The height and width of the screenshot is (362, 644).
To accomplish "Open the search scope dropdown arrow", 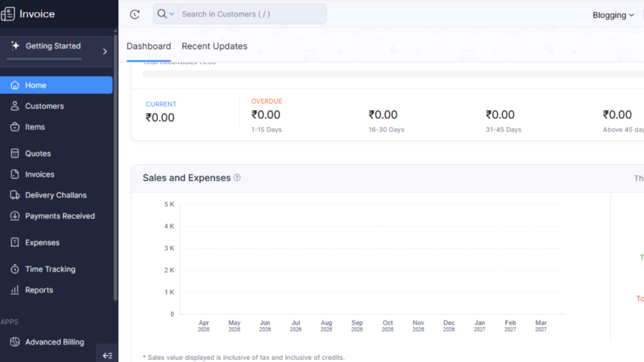I will [172, 14].
